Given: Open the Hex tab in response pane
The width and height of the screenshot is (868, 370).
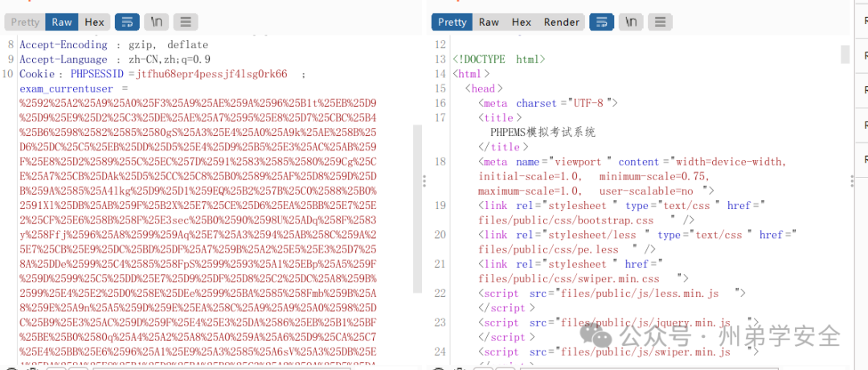Looking at the screenshot, I should pyautogui.click(x=522, y=23).
